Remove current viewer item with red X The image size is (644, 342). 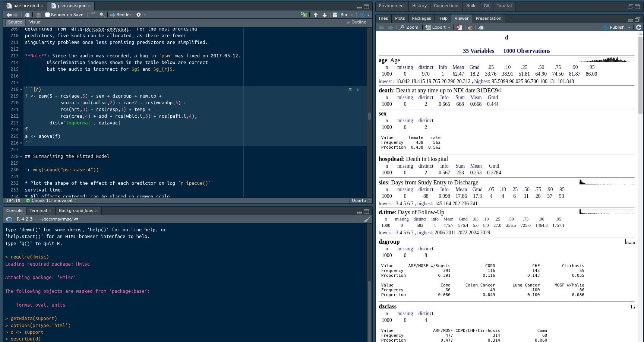tap(459, 28)
